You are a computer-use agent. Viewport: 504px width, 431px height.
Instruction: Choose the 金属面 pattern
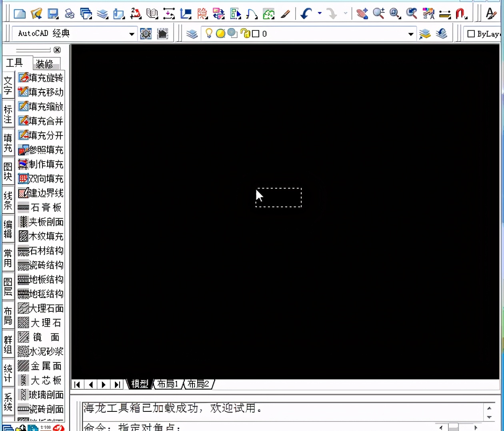coord(41,366)
